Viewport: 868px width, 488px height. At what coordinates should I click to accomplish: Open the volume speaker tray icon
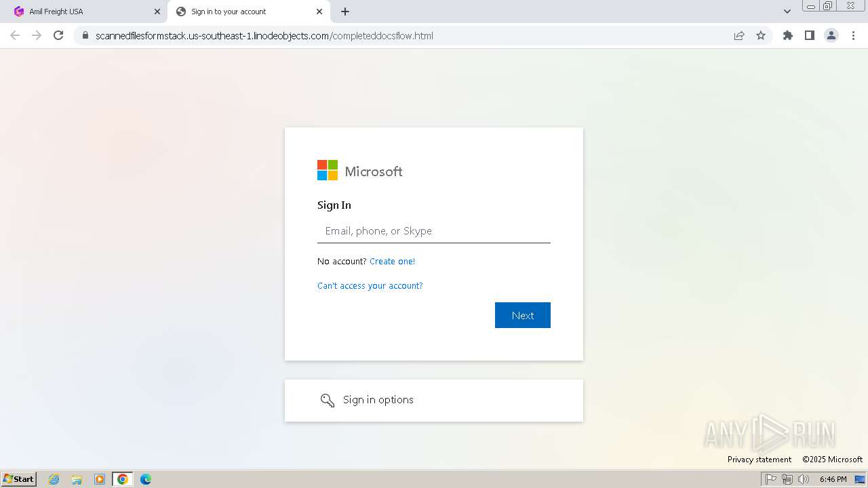[x=804, y=479]
